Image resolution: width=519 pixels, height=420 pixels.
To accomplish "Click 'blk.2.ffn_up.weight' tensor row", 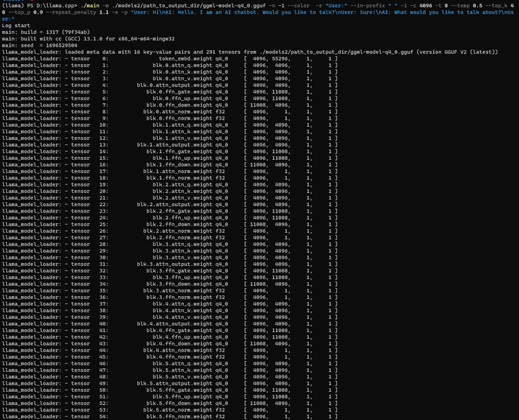I will [169, 218].
